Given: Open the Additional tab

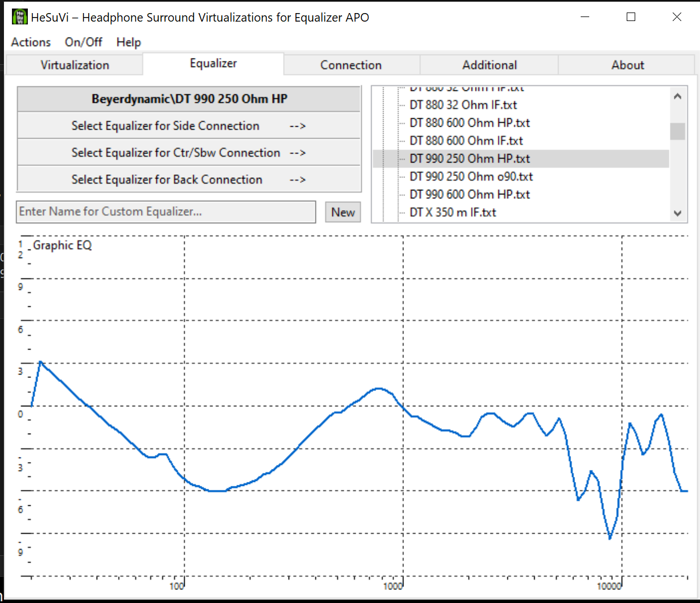Looking at the screenshot, I should click(x=489, y=65).
